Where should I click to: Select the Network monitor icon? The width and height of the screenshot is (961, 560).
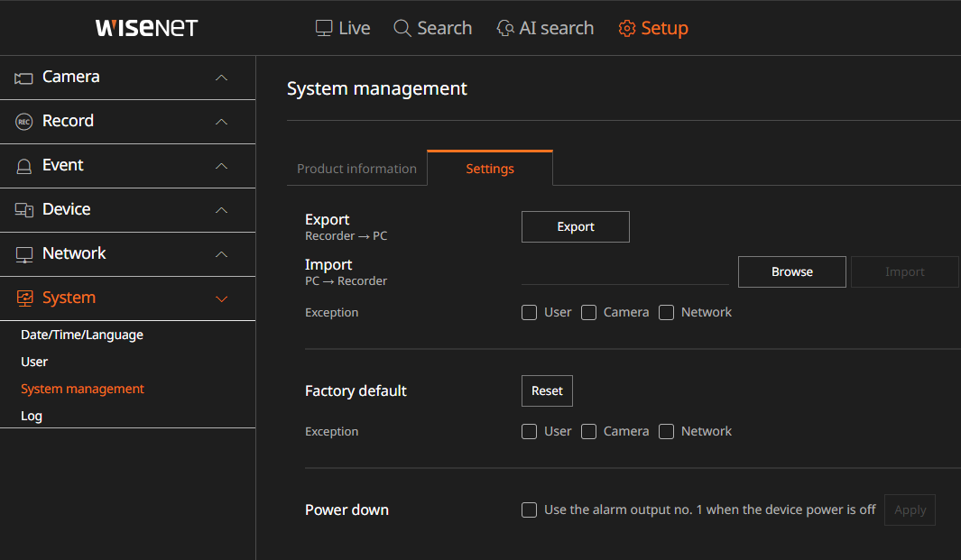click(x=23, y=253)
